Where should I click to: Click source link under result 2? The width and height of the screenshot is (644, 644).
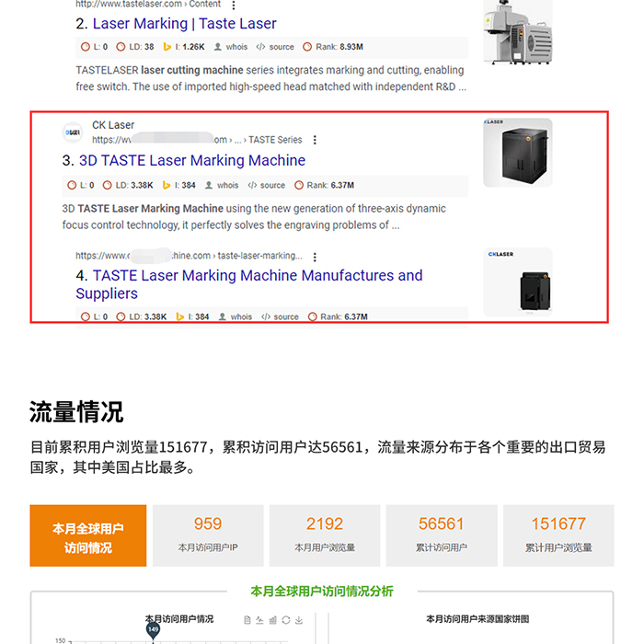(275, 47)
